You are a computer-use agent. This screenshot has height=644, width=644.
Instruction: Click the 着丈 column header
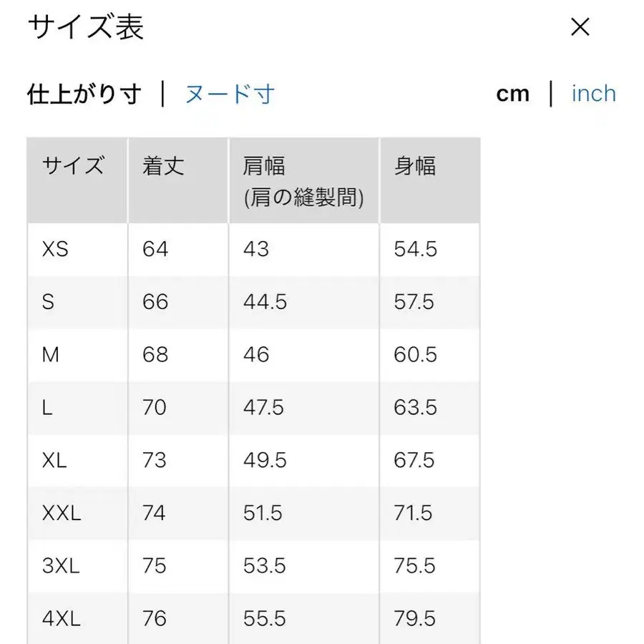tap(162, 166)
